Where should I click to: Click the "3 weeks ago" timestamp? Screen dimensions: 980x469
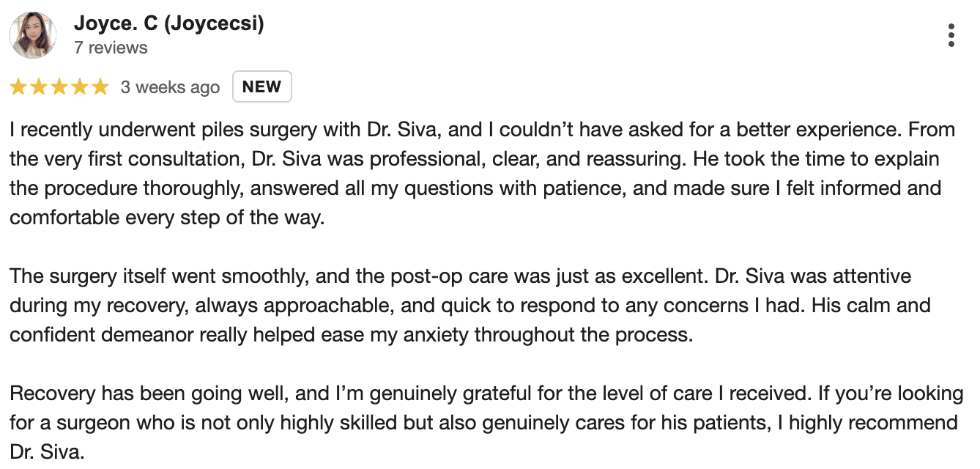[x=170, y=87]
